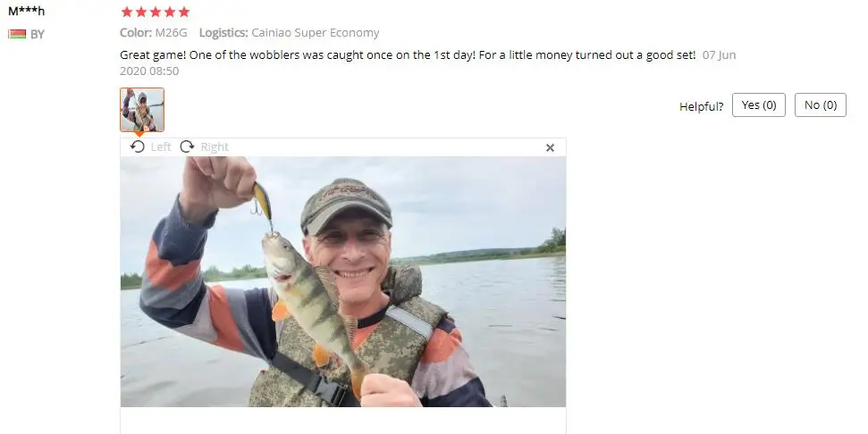This screenshot has width=868, height=434.
Task: Click the five-star rating row
Action: 155,13
